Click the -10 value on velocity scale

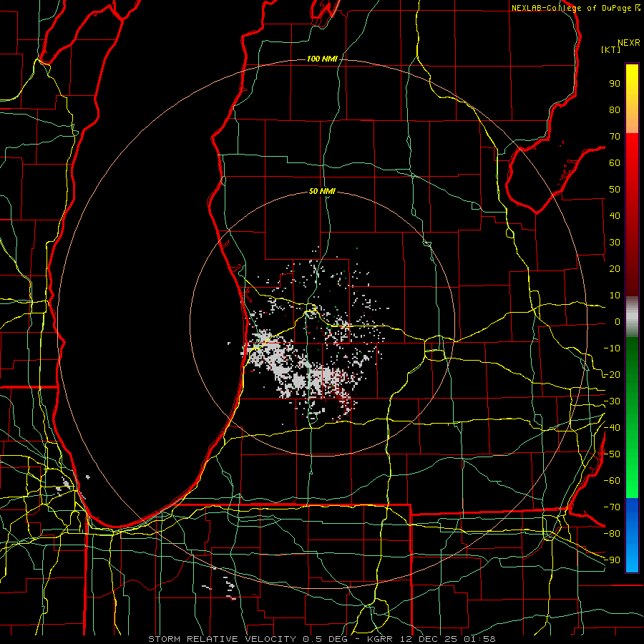(612, 348)
